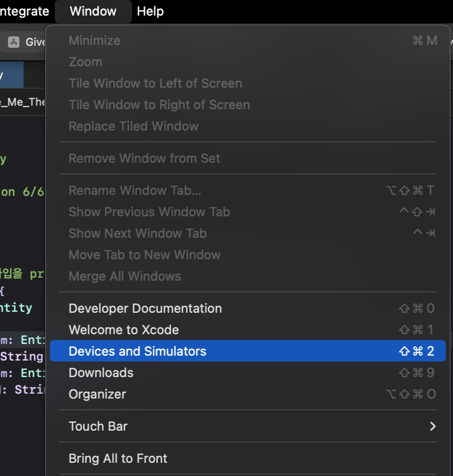Click the _Me_The breadcrumb in editor
453x476 pixels.
(x=22, y=102)
